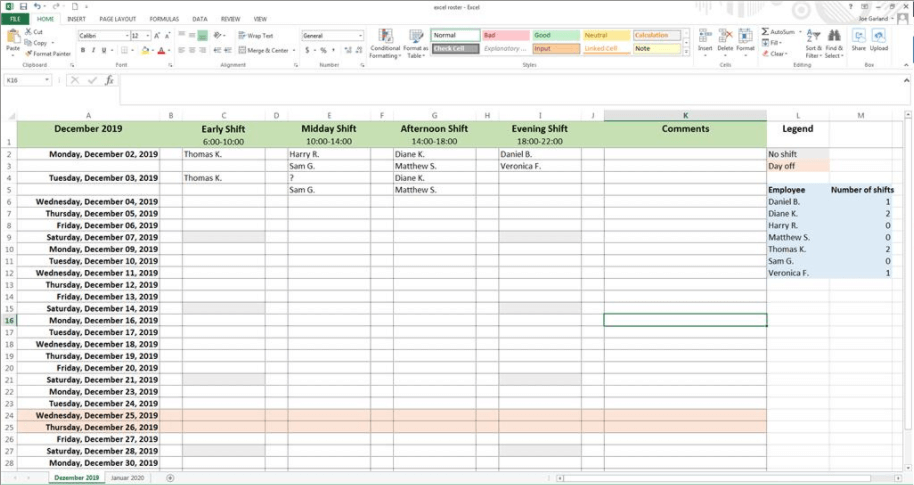Apply the Good cell style swatch
Screen dimensions: 914x485
pos(553,35)
